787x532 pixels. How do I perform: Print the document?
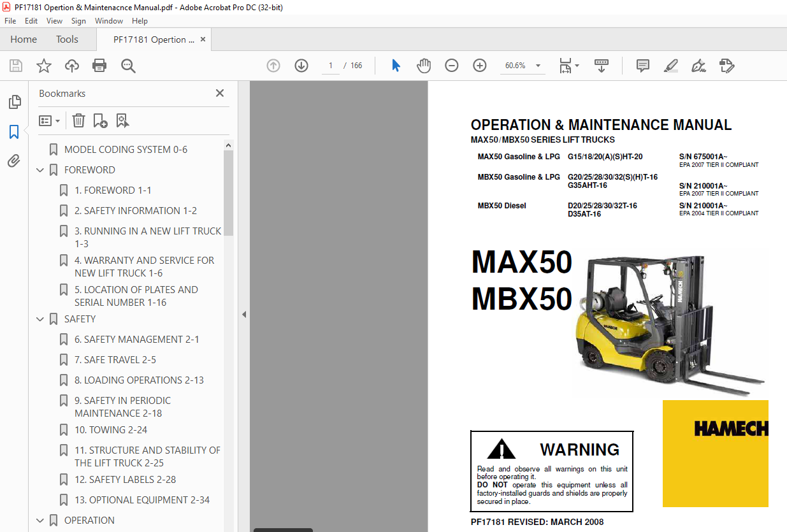[99, 66]
